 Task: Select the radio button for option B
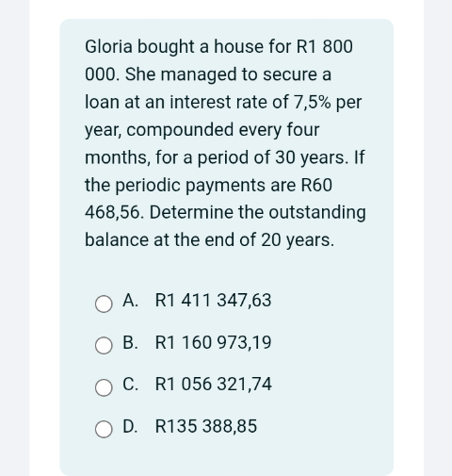point(104,346)
